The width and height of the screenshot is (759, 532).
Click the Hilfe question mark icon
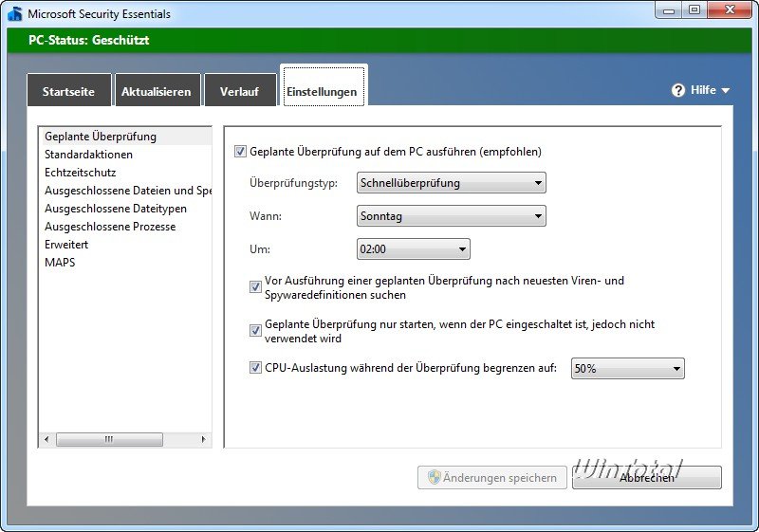point(678,90)
